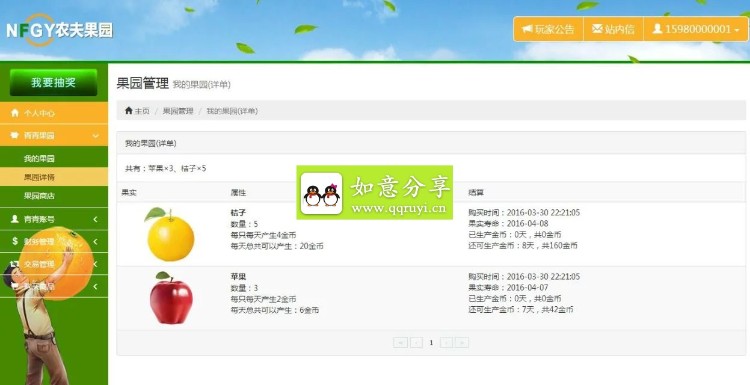Image resolution: width=750 pixels, height=385 pixels.
Task: Expand the last sidebar section below 交易管理
Action: click(96, 286)
